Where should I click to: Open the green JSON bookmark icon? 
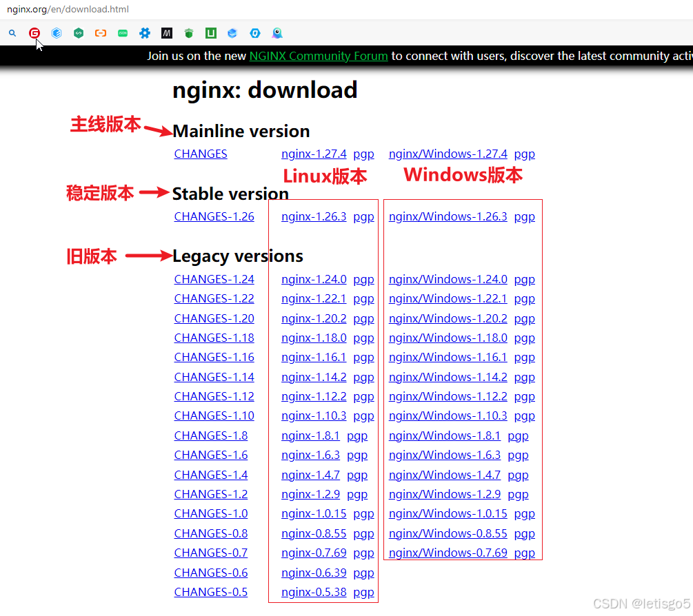pyautogui.click(x=123, y=33)
